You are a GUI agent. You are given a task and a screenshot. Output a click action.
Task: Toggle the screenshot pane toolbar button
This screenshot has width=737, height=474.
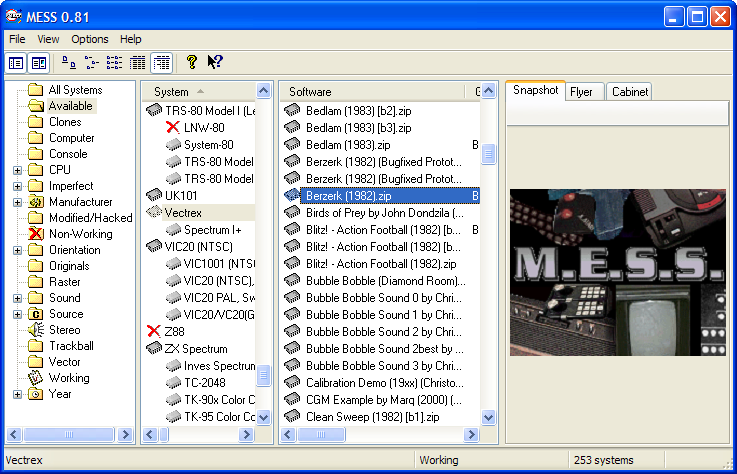tap(39, 63)
